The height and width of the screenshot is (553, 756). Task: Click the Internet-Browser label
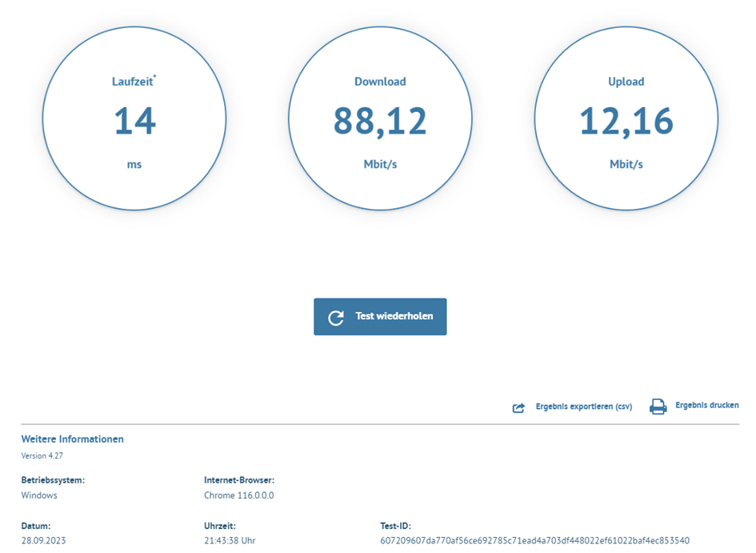coord(239,480)
